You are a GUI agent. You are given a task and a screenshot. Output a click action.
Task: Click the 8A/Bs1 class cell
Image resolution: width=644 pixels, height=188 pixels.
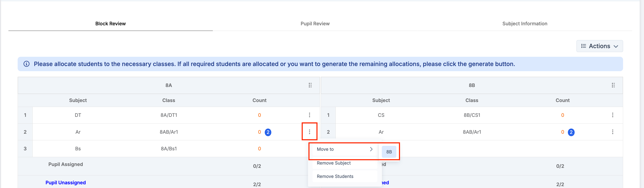point(169,149)
